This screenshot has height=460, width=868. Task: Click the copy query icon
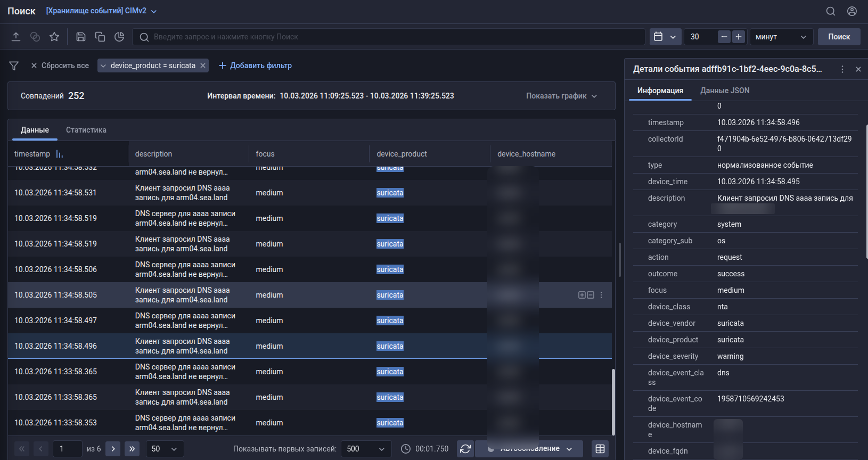100,37
